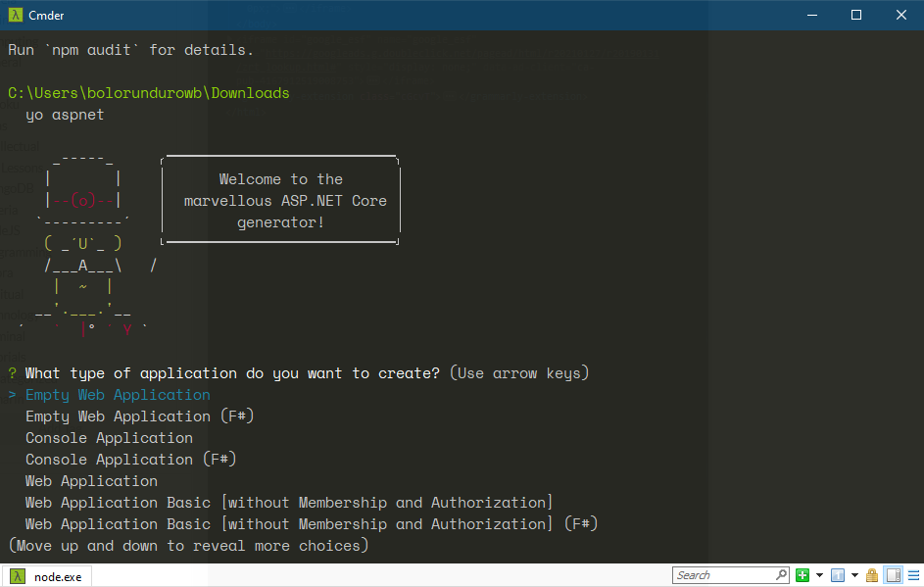
Task: Click the magnifier icon in Search box
Action: click(781, 574)
